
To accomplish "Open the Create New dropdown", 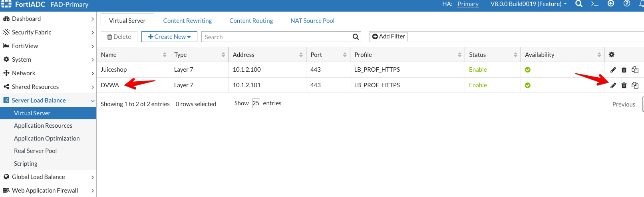I will (169, 37).
